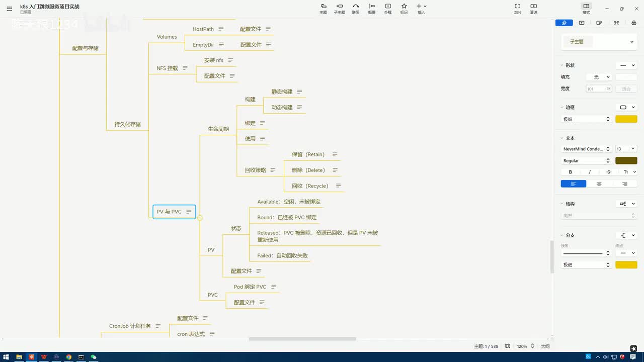Open the insert (插入) plus menu
Image resolution: width=644 pixels, height=362 pixels.
[x=421, y=9]
